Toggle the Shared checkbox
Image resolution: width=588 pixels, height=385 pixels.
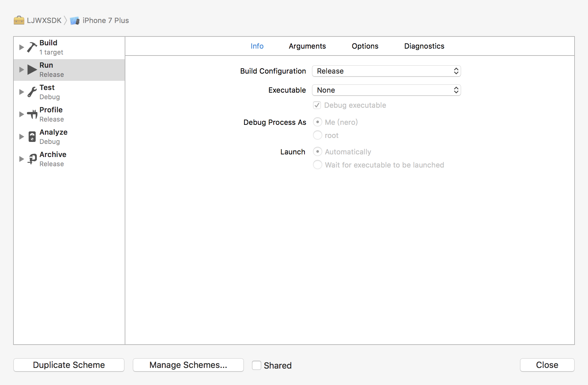[x=257, y=365]
